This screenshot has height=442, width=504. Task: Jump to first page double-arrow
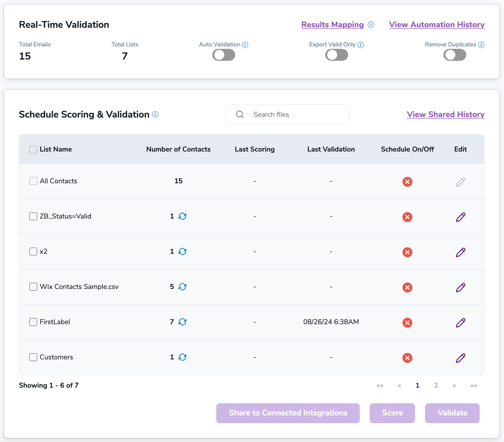click(380, 386)
